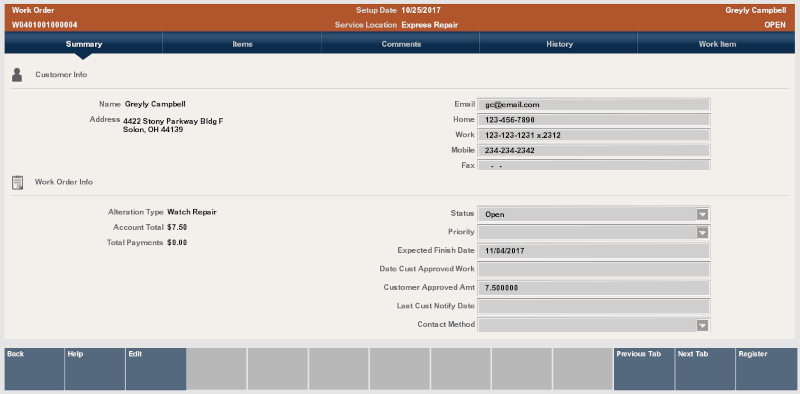The width and height of the screenshot is (800, 394).
Task: Click the Edit button
Action: pyautogui.click(x=156, y=369)
